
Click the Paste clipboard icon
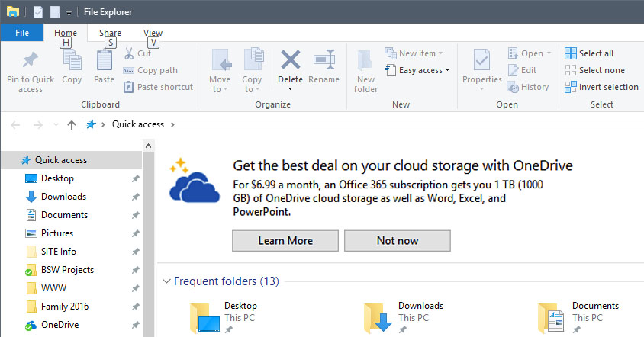coord(104,60)
